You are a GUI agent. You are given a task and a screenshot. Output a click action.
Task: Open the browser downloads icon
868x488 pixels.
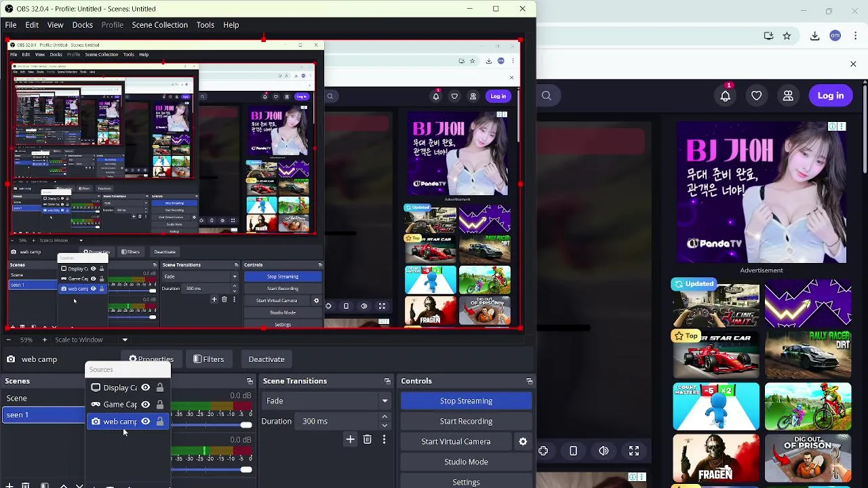click(x=815, y=36)
